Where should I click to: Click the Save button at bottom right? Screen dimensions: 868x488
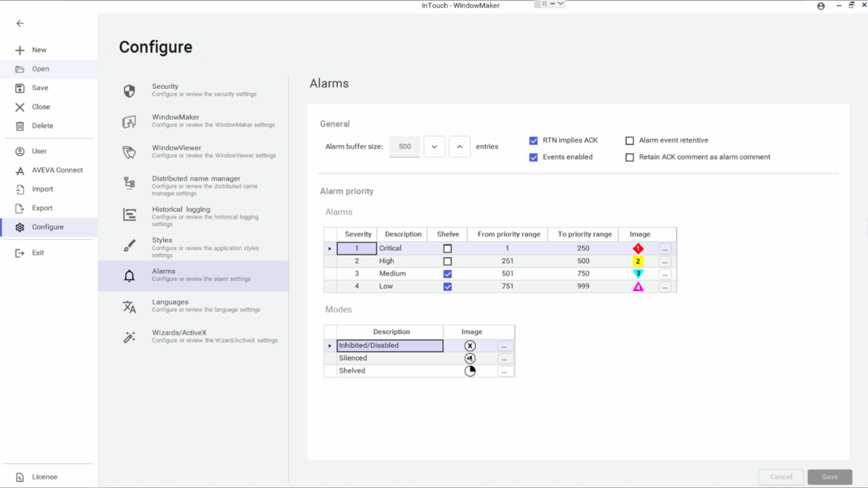pyautogui.click(x=830, y=477)
